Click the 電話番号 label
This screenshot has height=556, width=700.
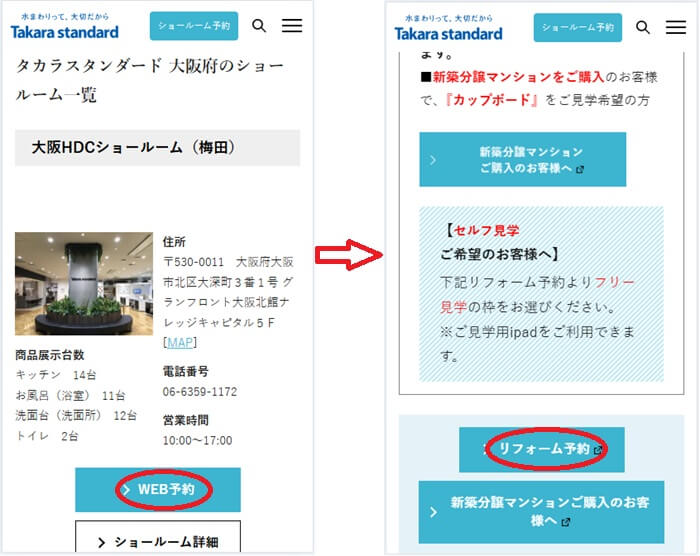coord(185,371)
